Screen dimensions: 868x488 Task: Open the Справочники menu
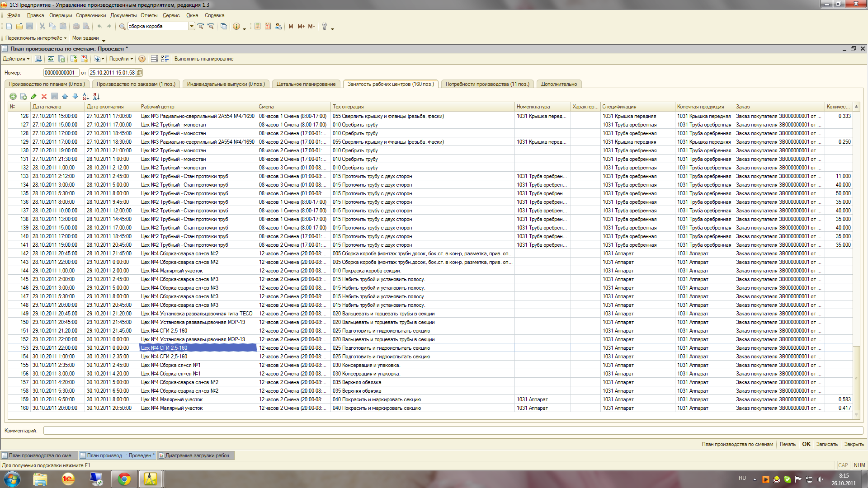[x=91, y=15]
